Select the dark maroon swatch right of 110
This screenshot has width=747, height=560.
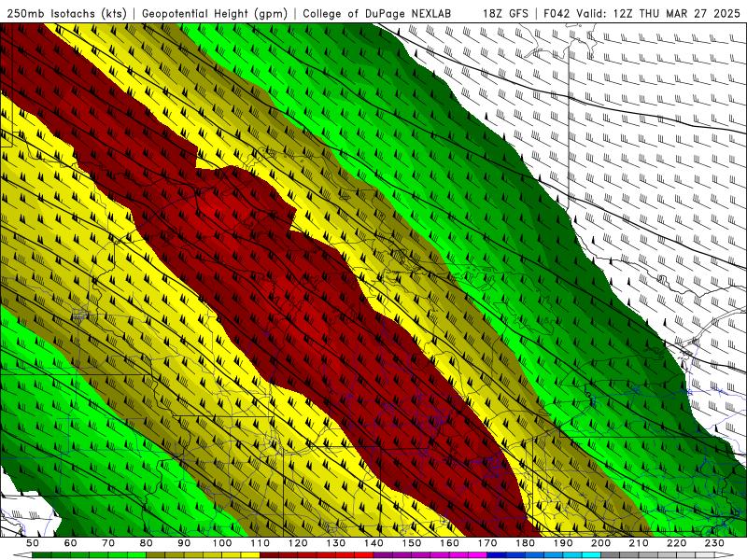coord(269,554)
